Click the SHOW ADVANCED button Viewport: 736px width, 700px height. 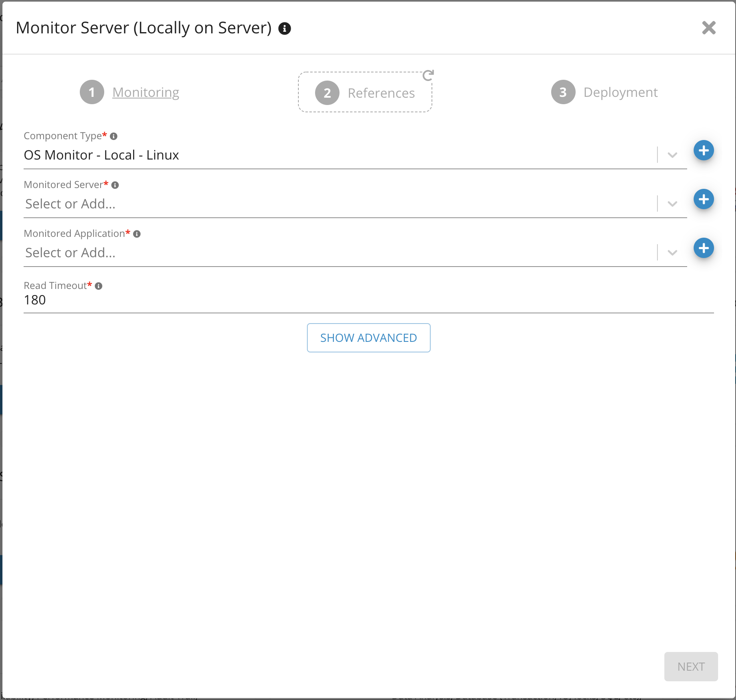click(x=368, y=338)
